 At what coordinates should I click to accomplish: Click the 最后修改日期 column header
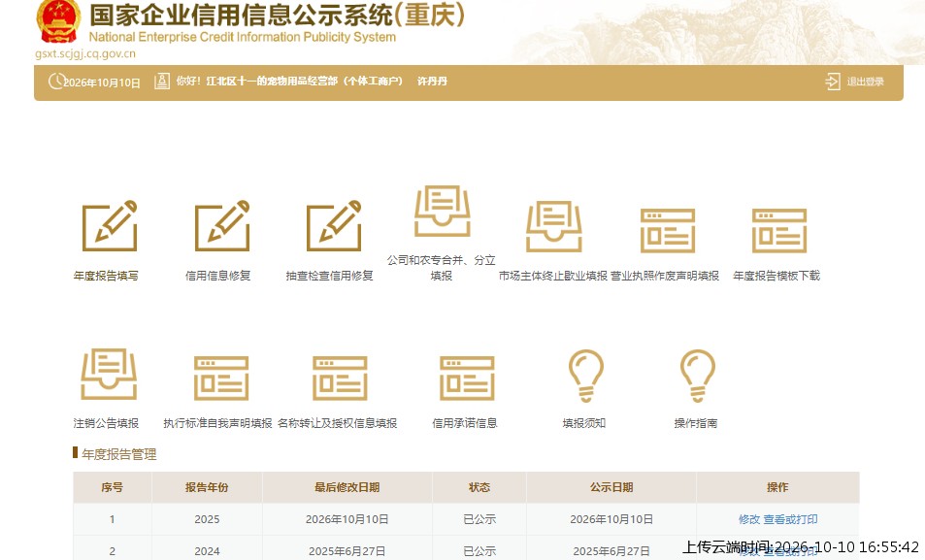pyautogui.click(x=347, y=487)
